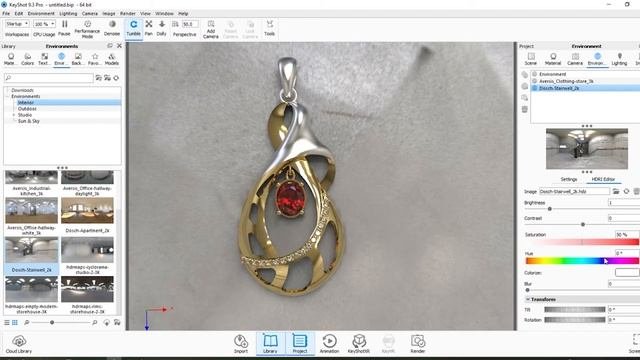This screenshot has width=640, height=360.
Task: Click the Import button
Action: [241, 344]
